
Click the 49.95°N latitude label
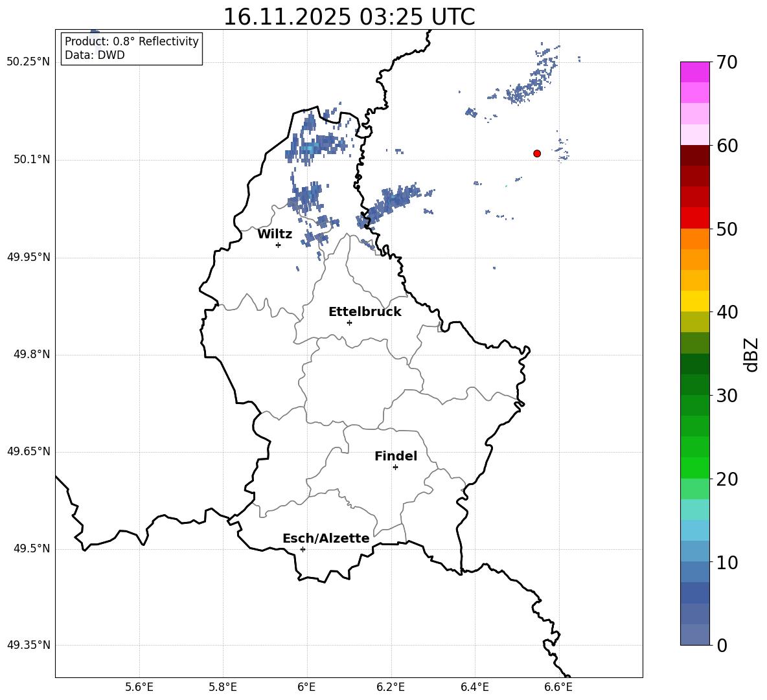(x=29, y=257)
